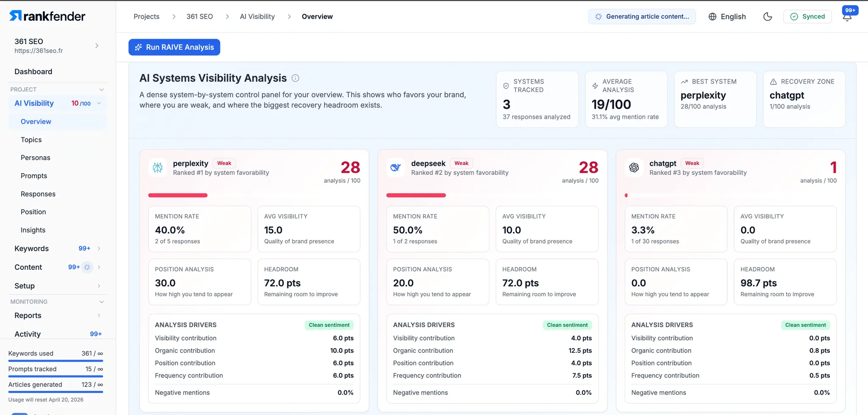This screenshot has height=415, width=868.
Task: Click the perplexity system logo
Action: pos(158,168)
